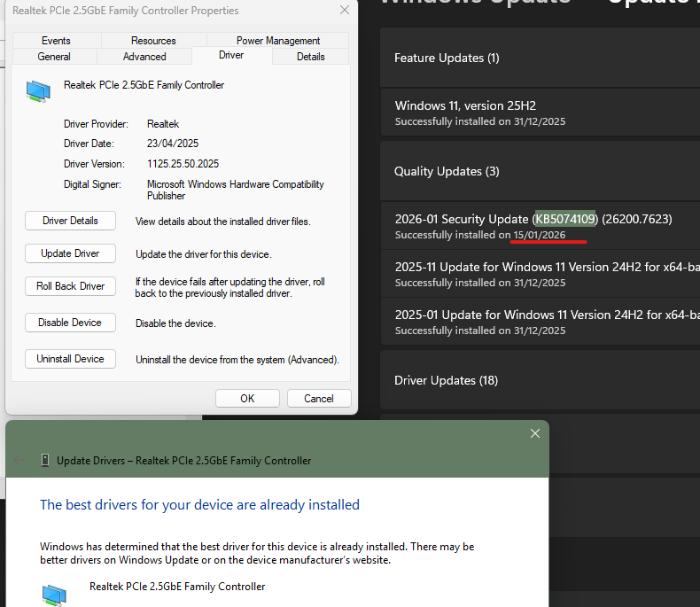Select the Driver tab

pyautogui.click(x=231, y=55)
